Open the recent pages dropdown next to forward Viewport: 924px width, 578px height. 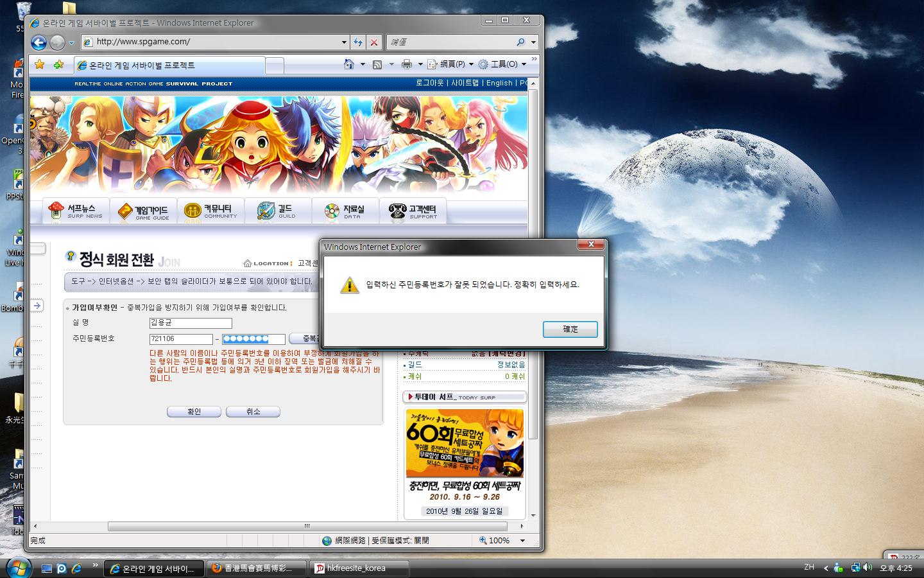tap(71, 43)
